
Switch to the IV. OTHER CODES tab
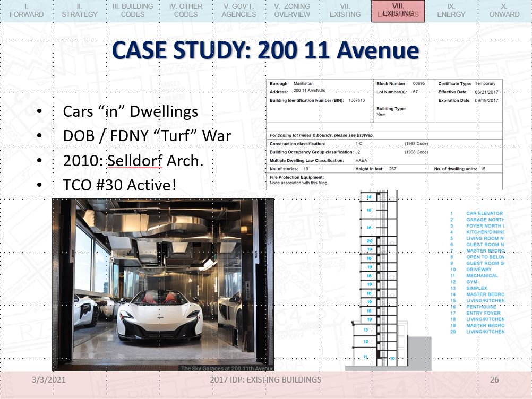click(186, 11)
